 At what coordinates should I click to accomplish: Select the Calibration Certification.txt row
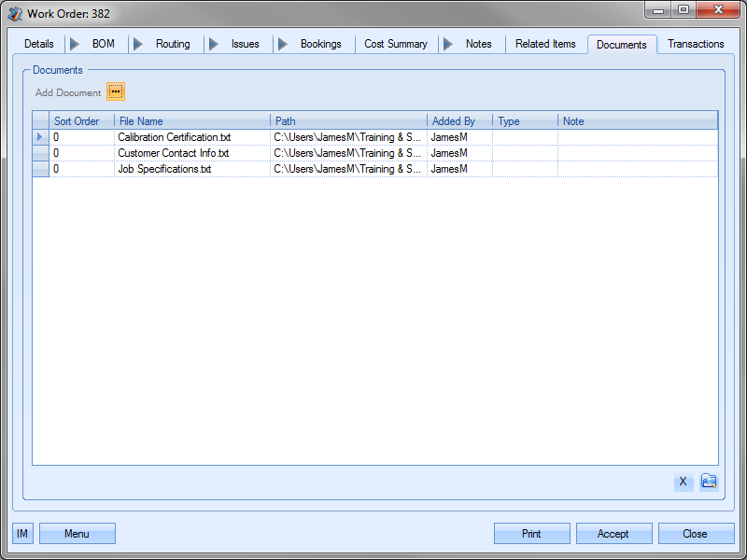click(x=174, y=137)
